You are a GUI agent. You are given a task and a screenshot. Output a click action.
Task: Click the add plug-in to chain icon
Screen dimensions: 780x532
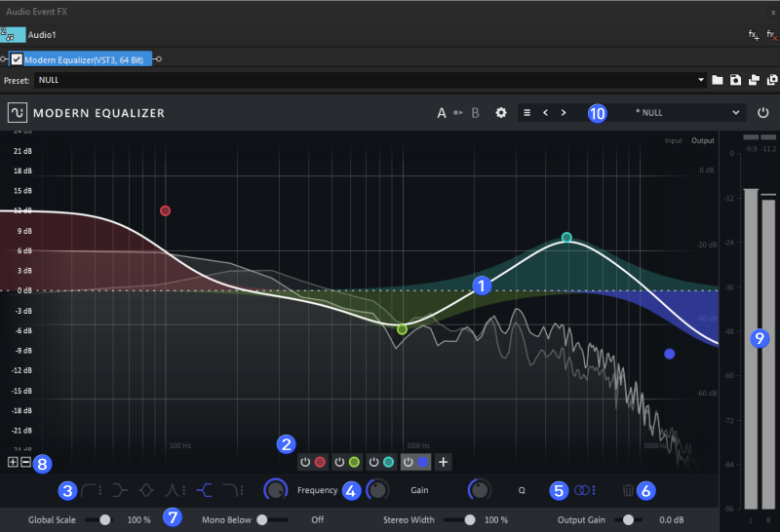[753, 34]
